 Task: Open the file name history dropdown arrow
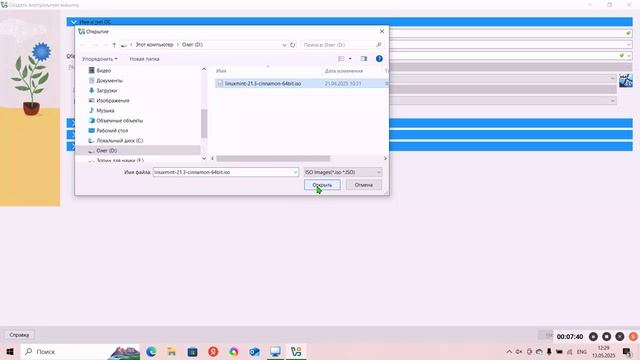(x=296, y=172)
